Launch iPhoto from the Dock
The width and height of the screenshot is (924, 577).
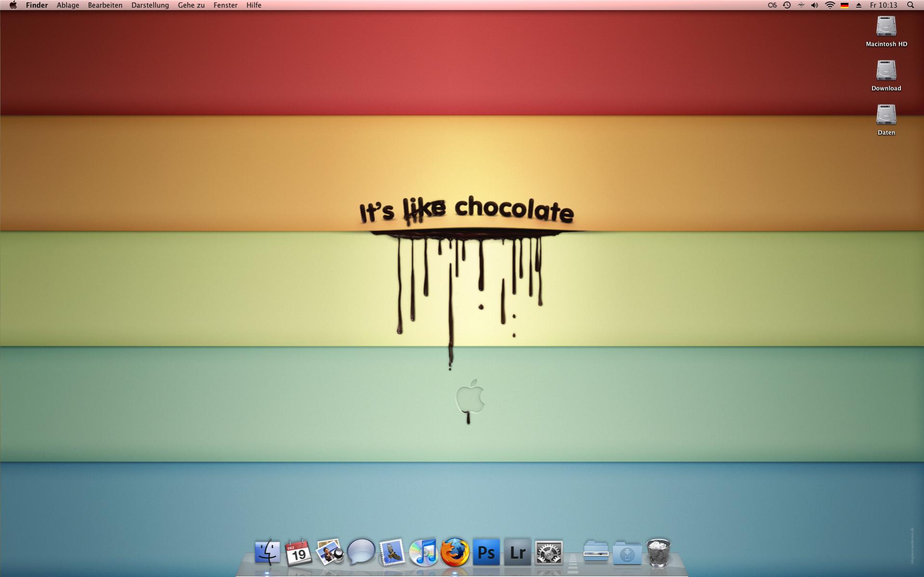click(330, 552)
